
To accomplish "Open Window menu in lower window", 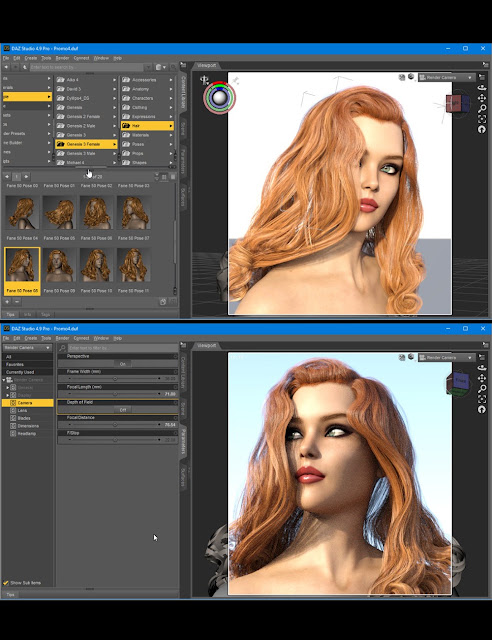I will (101, 338).
